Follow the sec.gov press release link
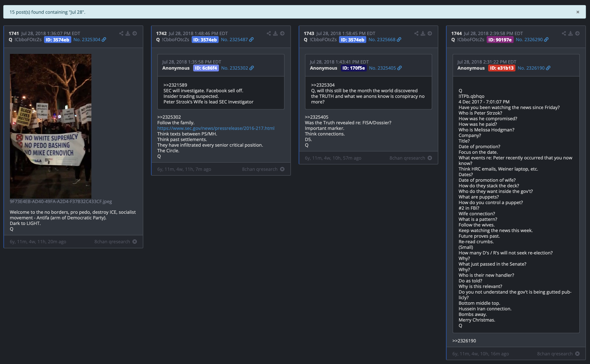This screenshot has width=590, height=364. coord(216,128)
